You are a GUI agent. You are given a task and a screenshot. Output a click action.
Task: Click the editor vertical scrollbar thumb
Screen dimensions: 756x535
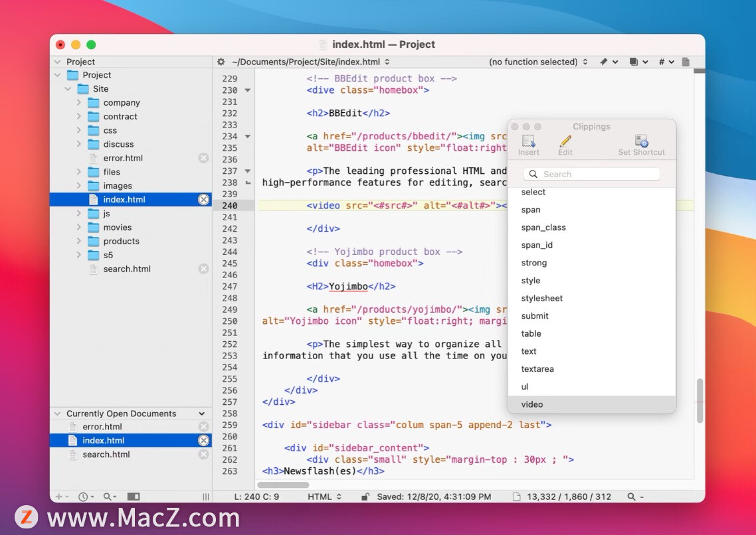(x=700, y=401)
